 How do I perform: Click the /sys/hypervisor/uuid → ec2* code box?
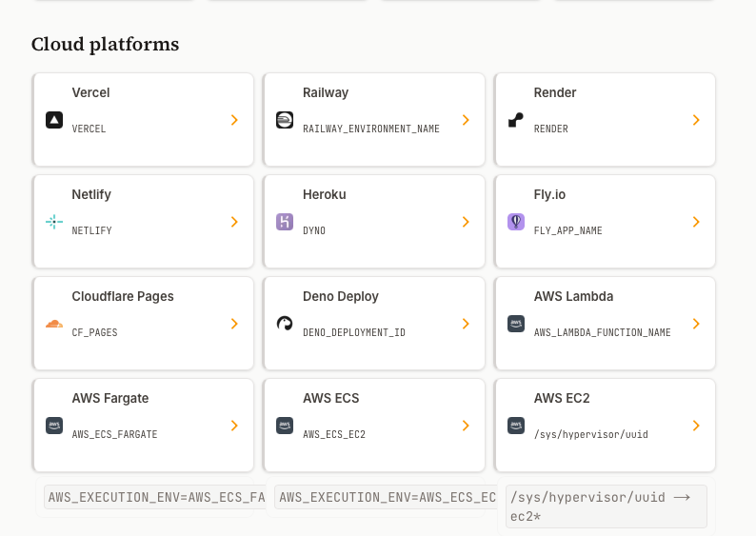tap(607, 506)
